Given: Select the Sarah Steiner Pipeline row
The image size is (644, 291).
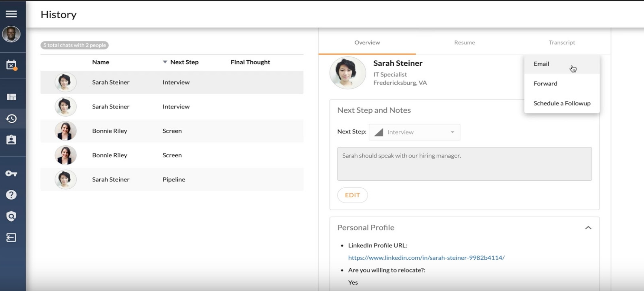Looking at the screenshot, I should [172, 179].
